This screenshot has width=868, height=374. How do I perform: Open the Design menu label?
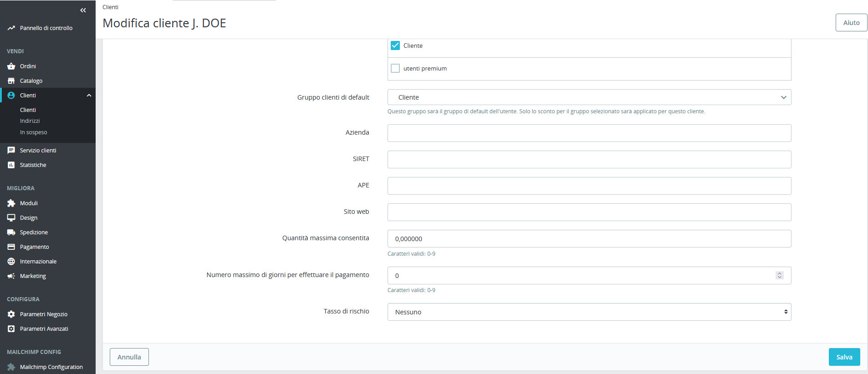(x=29, y=218)
